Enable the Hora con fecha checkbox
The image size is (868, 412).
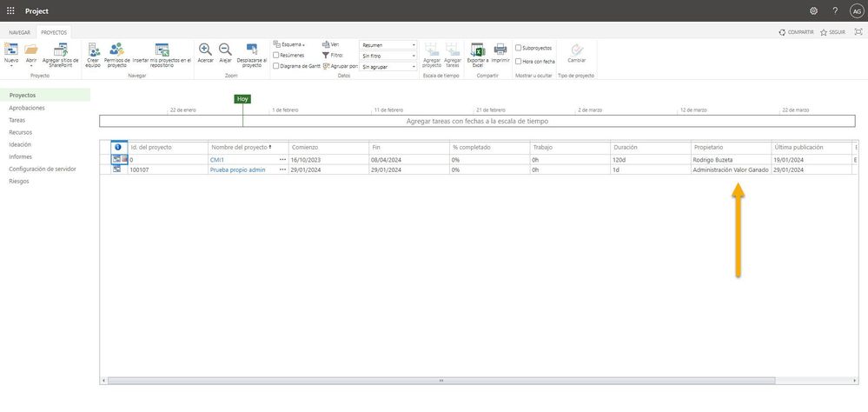(x=518, y=62)
